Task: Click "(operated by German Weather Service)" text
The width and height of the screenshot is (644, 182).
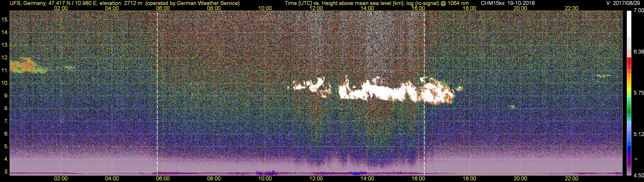Action: point(192,3)
